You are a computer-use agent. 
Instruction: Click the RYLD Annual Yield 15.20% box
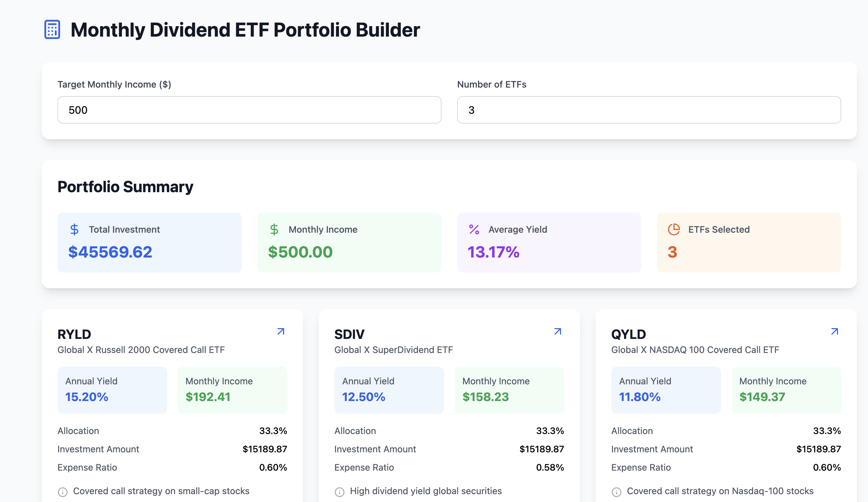[112, 390]
